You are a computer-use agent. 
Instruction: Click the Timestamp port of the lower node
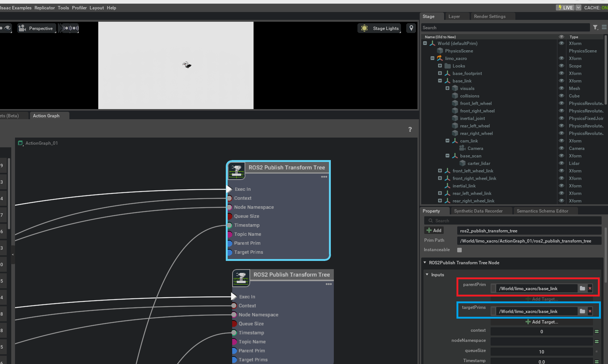click(234, 333)
